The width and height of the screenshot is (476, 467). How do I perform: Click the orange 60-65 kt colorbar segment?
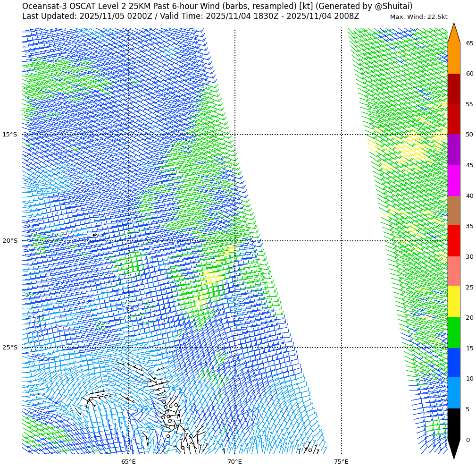tap(453, 58)
